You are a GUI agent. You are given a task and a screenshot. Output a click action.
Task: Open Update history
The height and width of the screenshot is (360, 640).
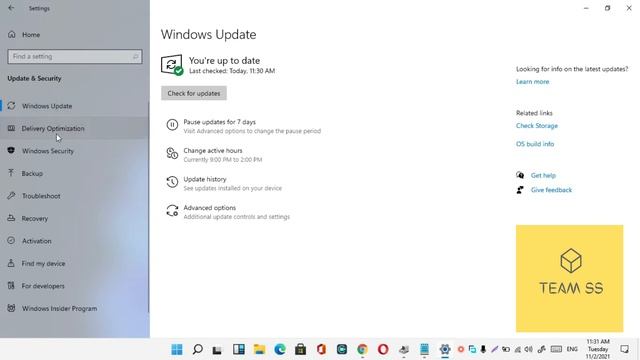[x=205, y=179]
